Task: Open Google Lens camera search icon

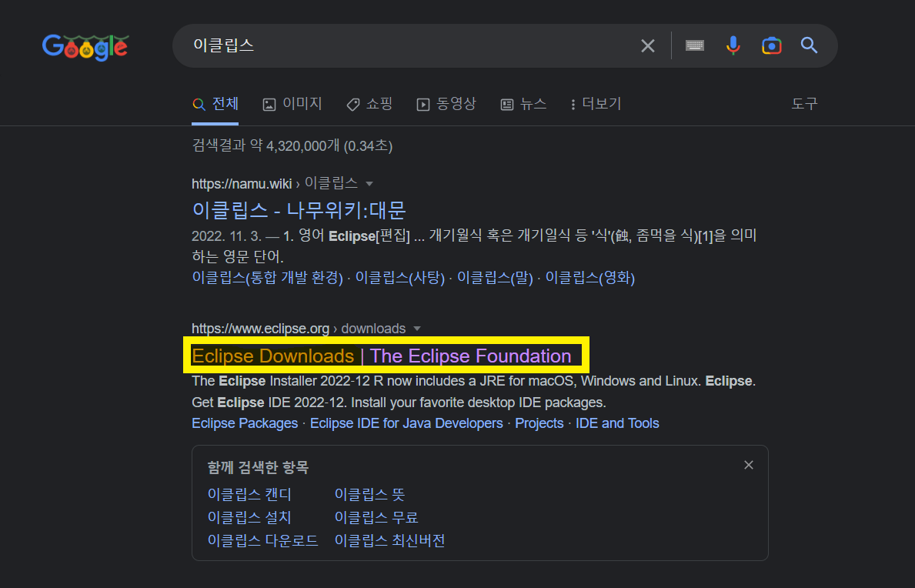Action: pyautogui.click(x=771, y=45)
